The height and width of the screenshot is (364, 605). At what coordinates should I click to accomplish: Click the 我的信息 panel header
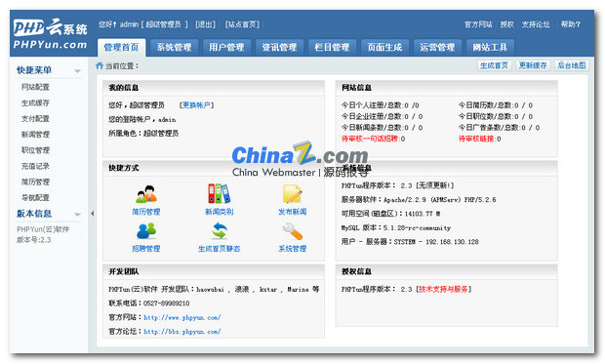[214, 88]
